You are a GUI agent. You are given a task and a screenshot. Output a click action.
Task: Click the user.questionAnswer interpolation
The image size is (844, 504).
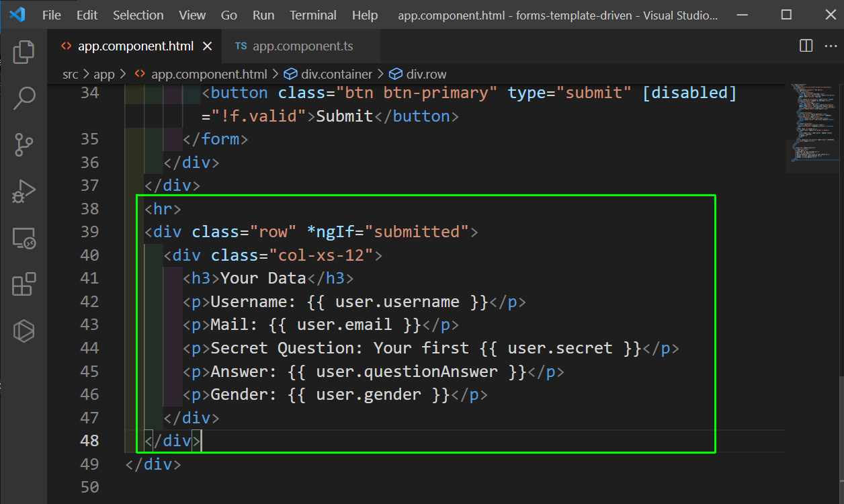coord(407,371)
